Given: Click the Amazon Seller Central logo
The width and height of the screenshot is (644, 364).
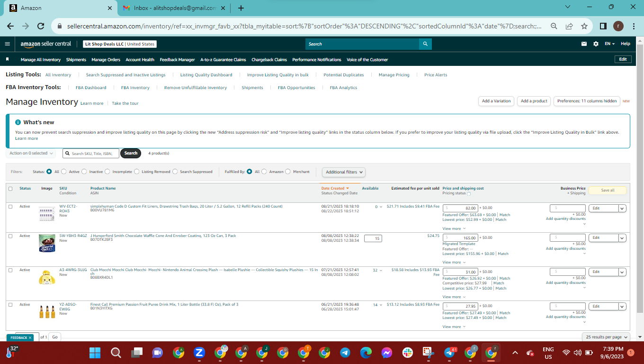Looking at the screenshot, I should pos(45,44).
